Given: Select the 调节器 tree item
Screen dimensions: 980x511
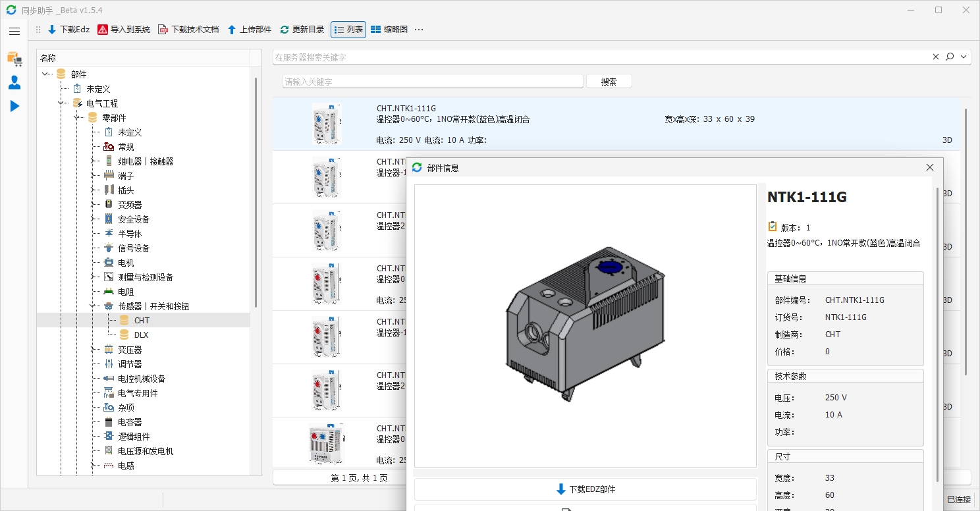Looking at the screenshot, I should coord(130,364).
